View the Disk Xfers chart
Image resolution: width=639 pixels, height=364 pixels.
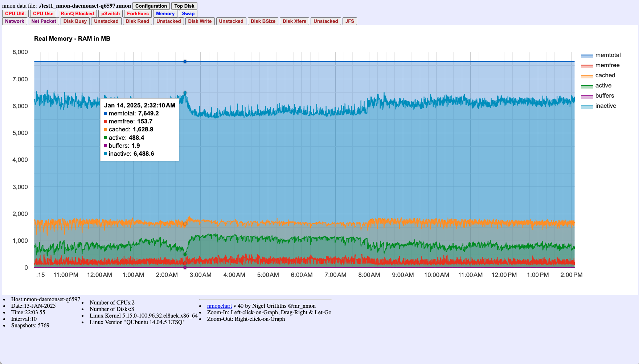[x=294, y=21]
